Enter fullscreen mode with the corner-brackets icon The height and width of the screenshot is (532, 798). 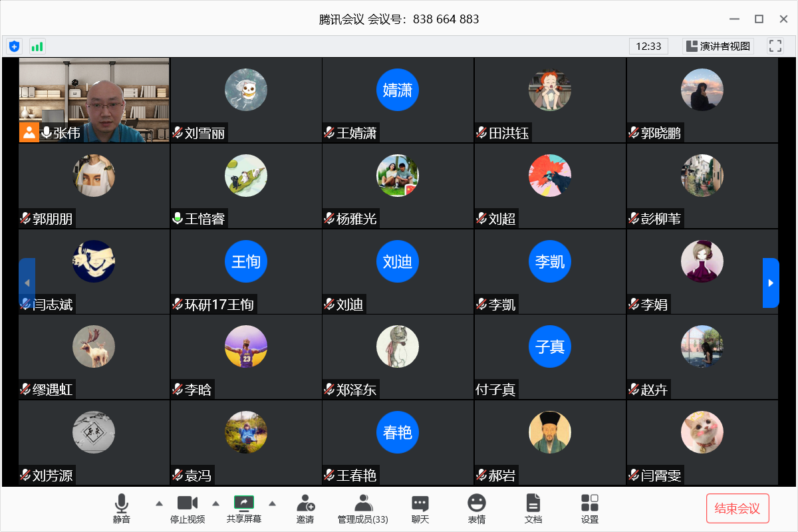coord(775,46)
